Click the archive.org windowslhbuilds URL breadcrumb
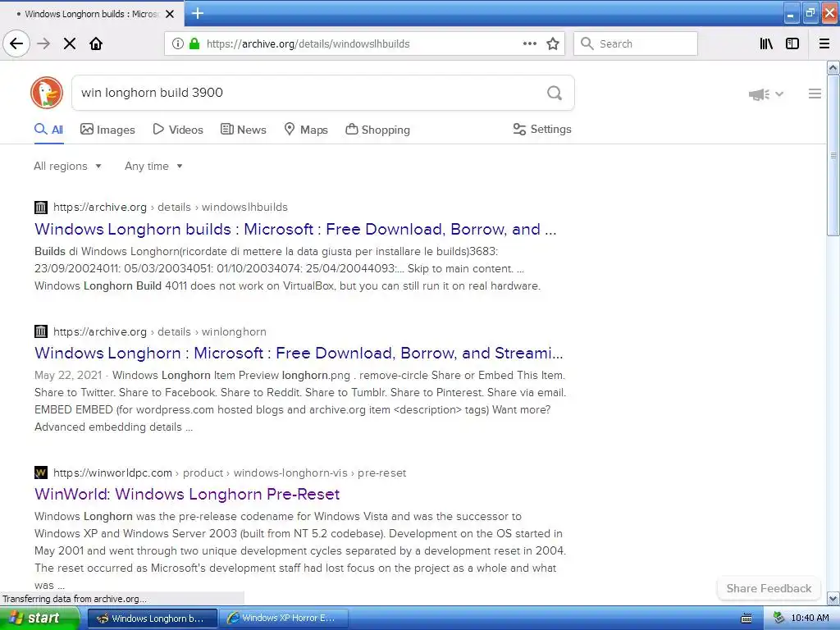 171,208
